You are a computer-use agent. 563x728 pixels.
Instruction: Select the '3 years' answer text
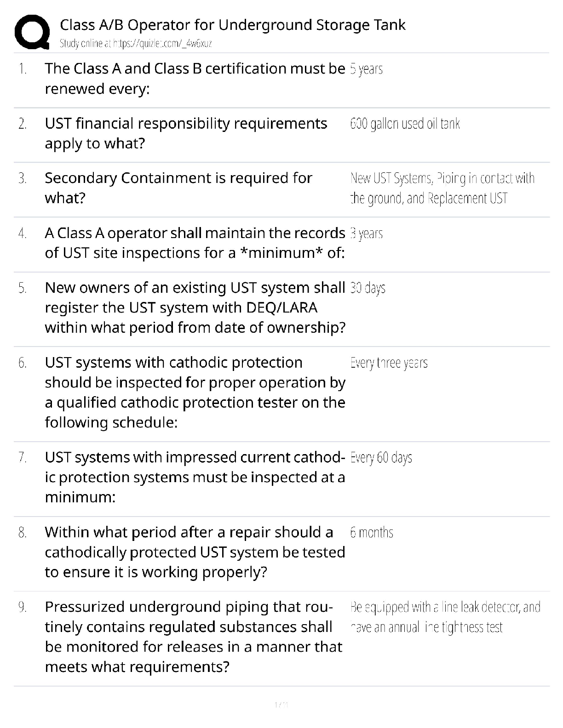(x=366, y=233)
